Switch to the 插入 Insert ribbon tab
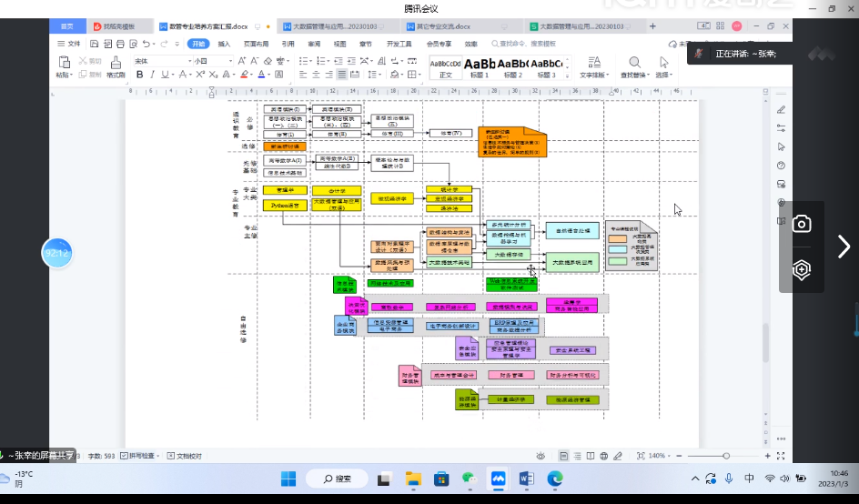The height and width of the screenshot is (504, 859). (x=224, y=43)
